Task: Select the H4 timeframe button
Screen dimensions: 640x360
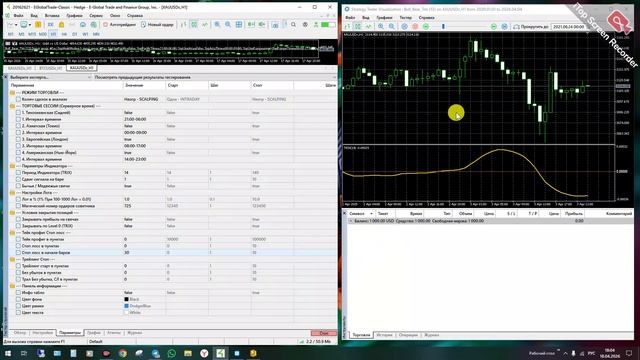Action: (64, 34)
